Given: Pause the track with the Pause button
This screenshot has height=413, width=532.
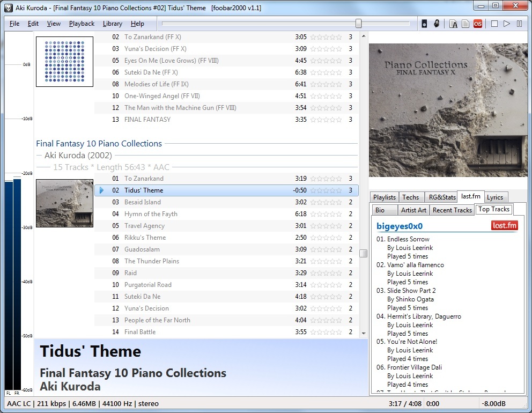Looking at the screenshot, I should [519, 24].
